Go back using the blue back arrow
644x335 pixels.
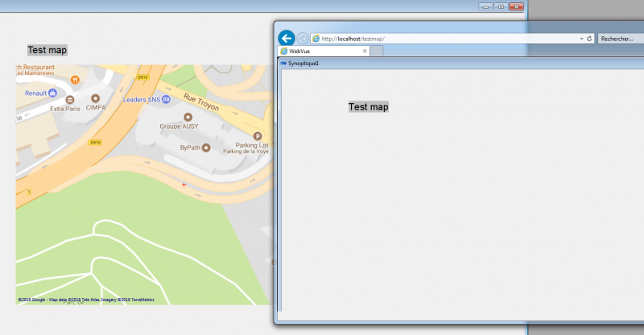[287, 38]
